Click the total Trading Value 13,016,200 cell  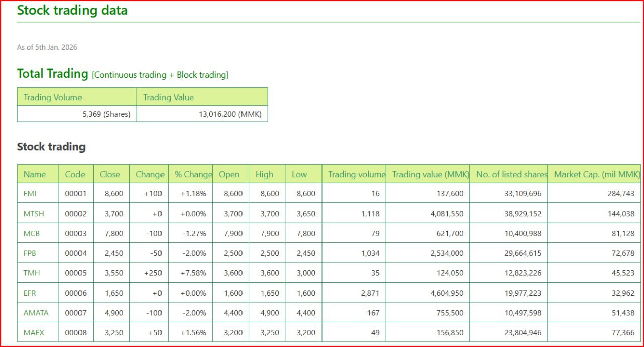tap(230, 114)
